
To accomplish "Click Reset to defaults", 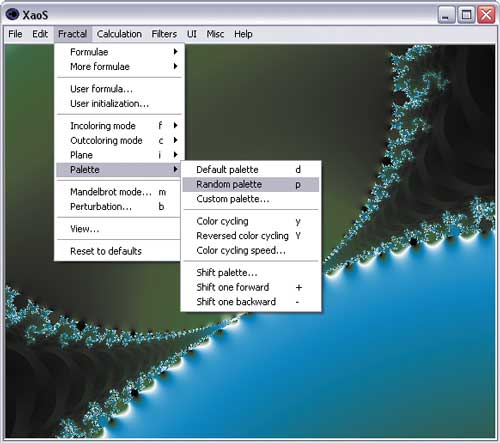I will pos(119,251).
